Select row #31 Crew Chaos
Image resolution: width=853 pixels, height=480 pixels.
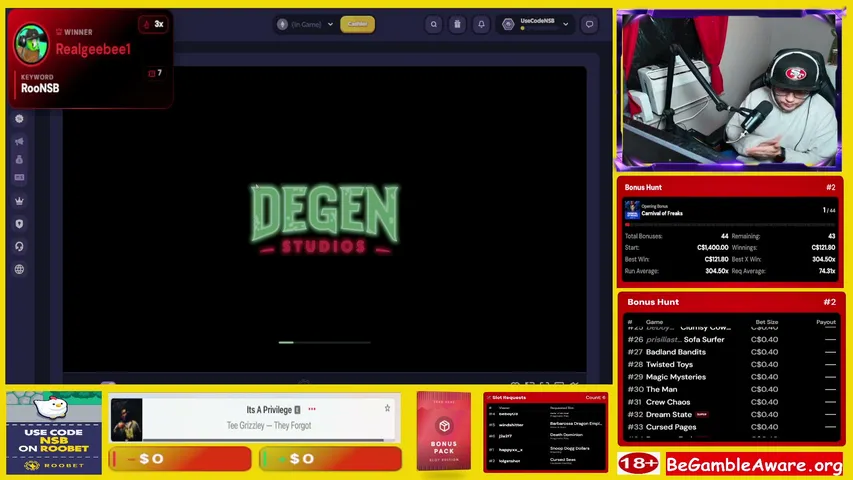731,402
